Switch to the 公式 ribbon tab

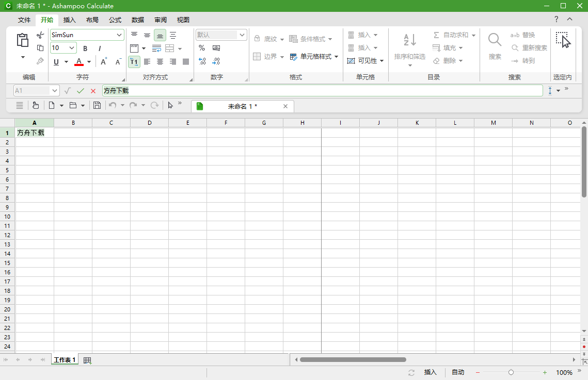(x=115, y=20)
